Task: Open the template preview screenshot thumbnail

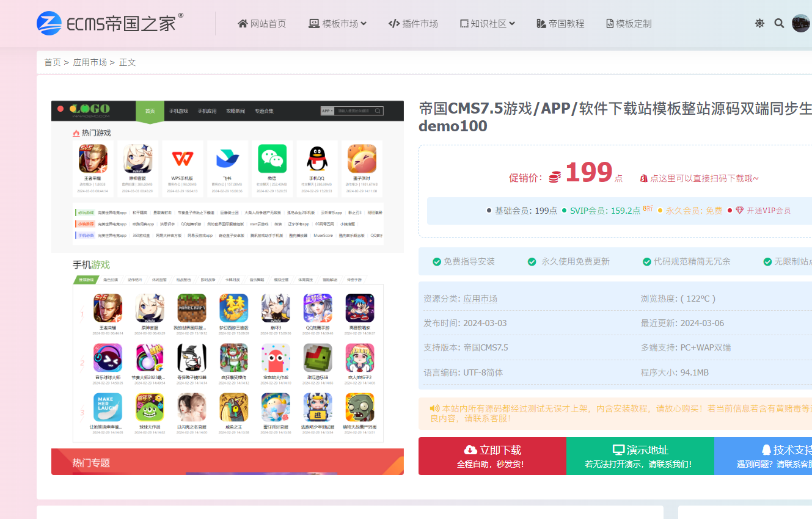Action: point(227,288)
